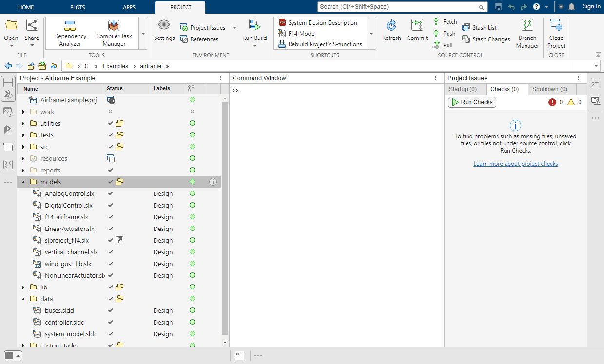Image resolution: width=604 pixels, height=364 pixels.
Task: Select f14_airframe.slx in the models folder
Action: 66,217
